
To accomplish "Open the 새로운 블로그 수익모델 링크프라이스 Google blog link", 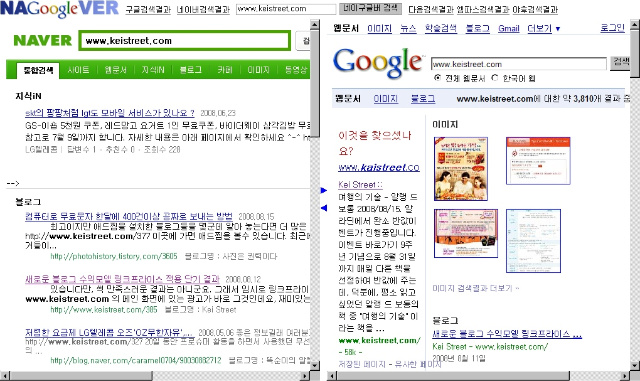I will [507, 334].
